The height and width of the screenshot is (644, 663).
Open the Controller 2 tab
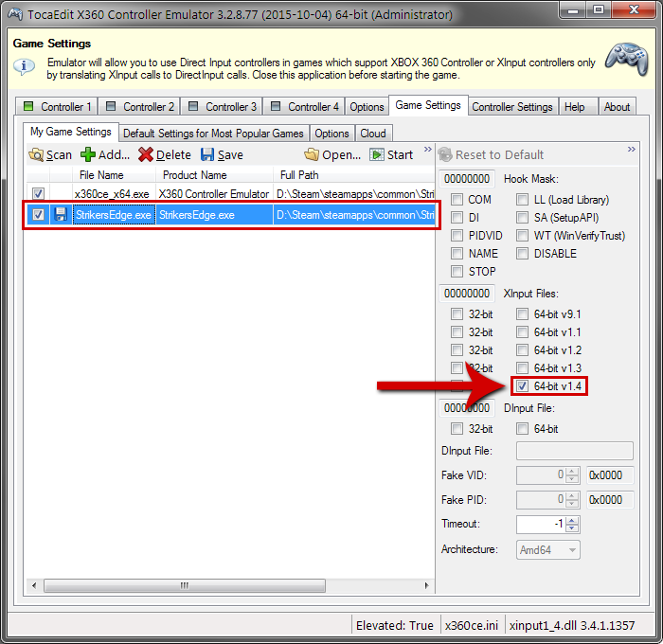[139, 107]
